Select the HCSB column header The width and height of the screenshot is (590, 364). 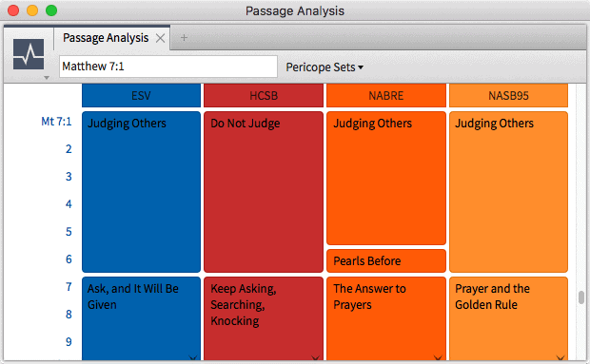264,95
